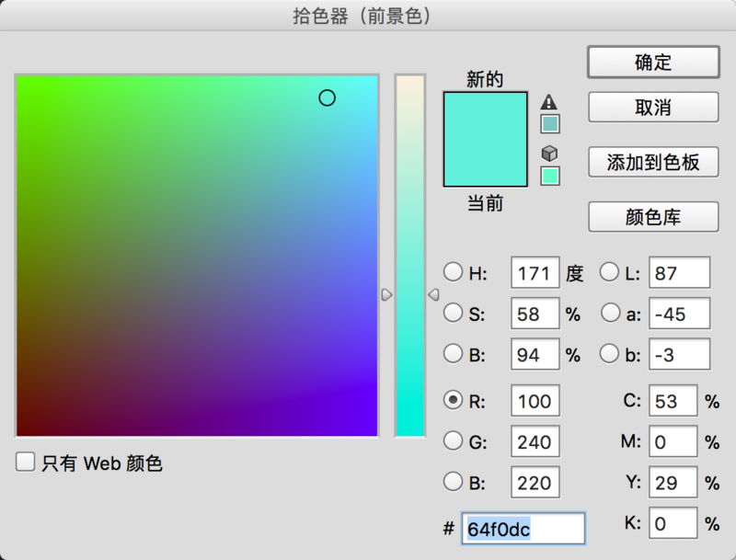Select the H hue radio button

click(x=453, y=272)
